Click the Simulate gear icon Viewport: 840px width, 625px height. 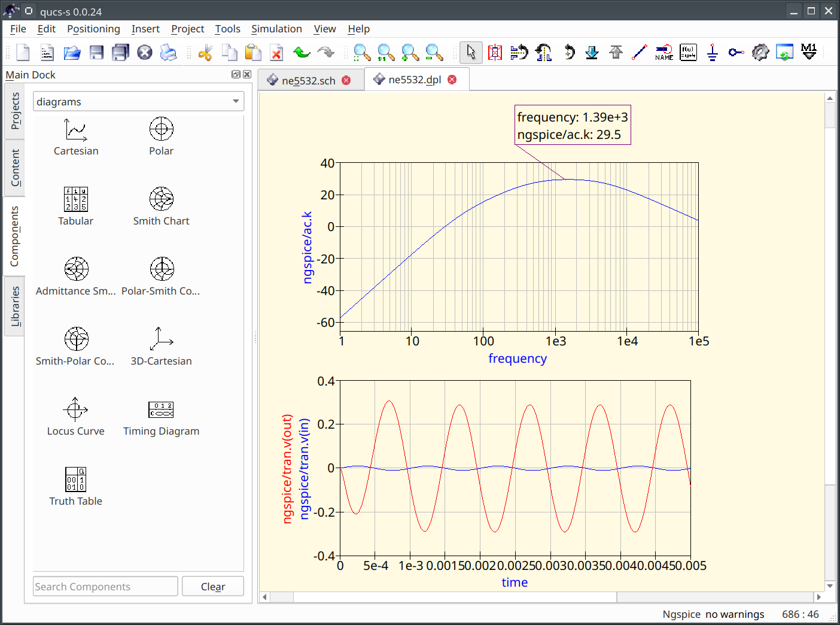pyautogui.click(x=760, y=53)
